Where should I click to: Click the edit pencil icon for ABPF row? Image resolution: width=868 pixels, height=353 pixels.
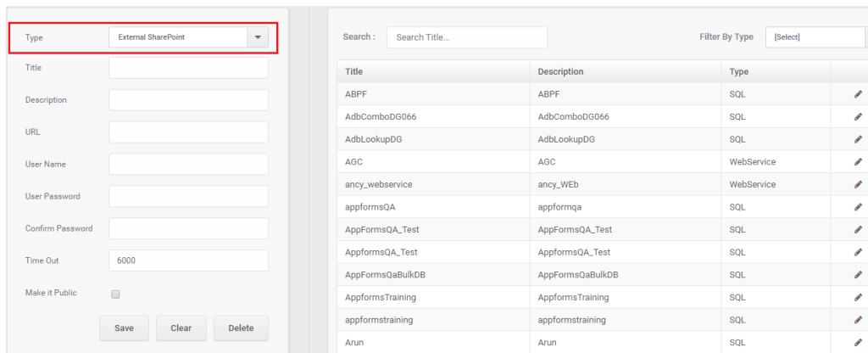click(858, 94)
